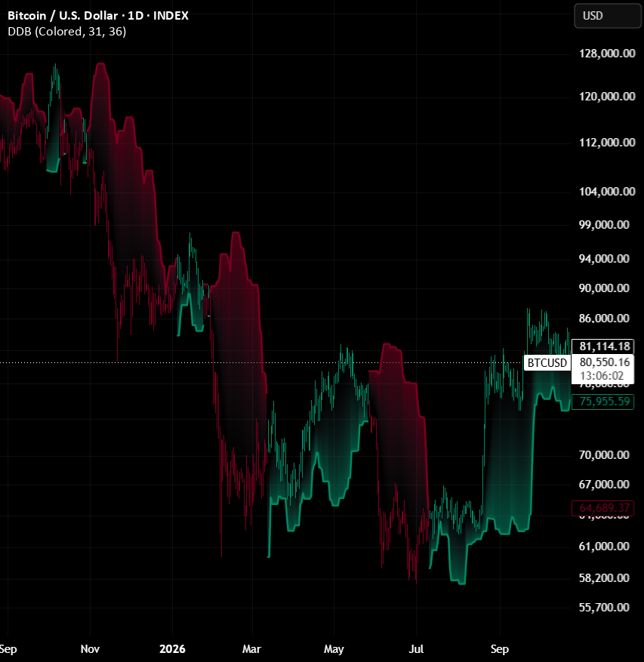The image size is (644, 662).
Task: Click the Mar date on time axis
Action: pos(251,649)
